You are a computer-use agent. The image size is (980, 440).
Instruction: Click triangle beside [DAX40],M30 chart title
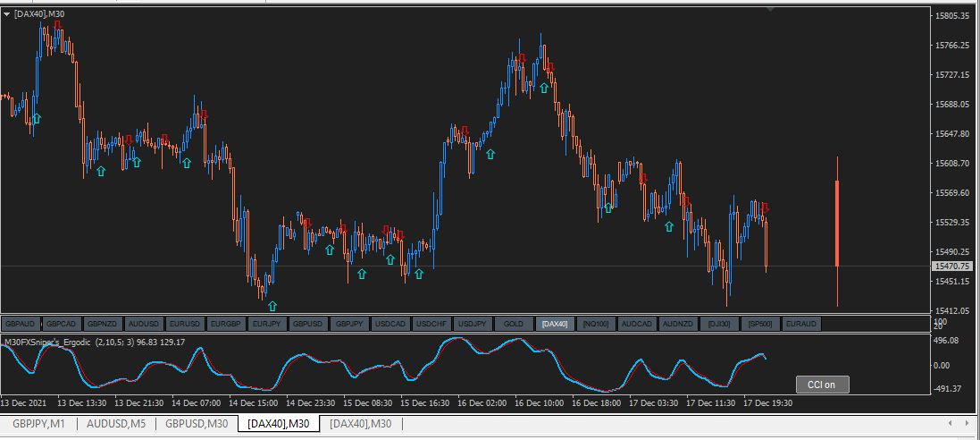(x=7, y=13)
